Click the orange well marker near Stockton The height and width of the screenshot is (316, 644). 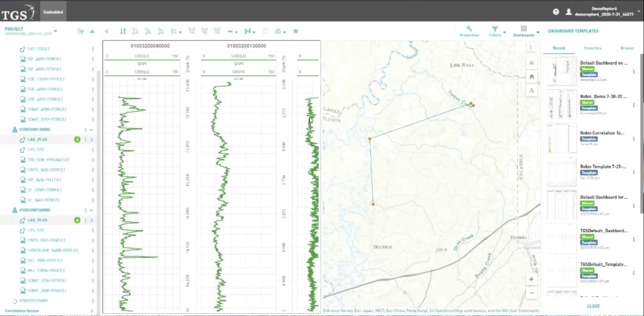(372, 204)
